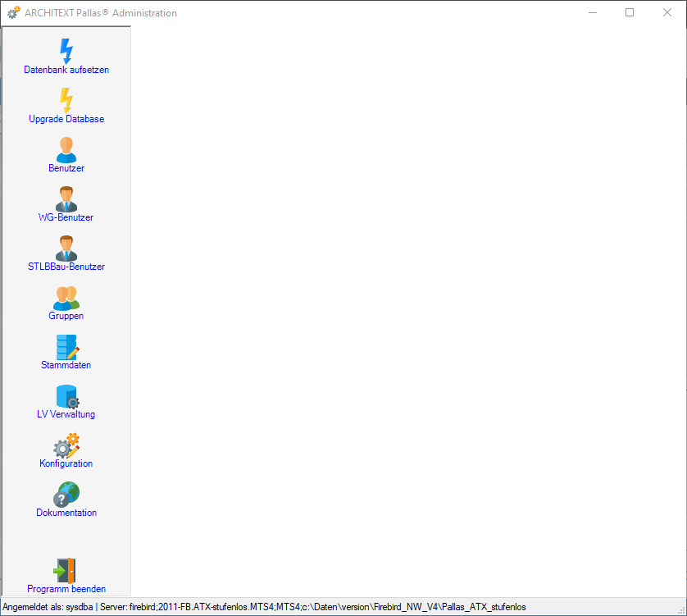This screenshot has height=616, width=687.
Task: Open the WG-Benutzer businessman icon
Action: click(x=66, y=199)
